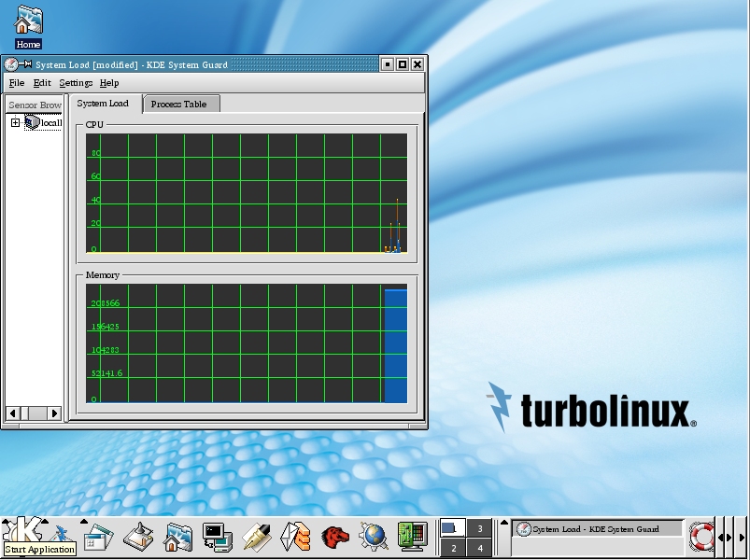Click the red dragon head panel icon
The height and width of the screenshot is (560, 750).
[x=334, y=537]
